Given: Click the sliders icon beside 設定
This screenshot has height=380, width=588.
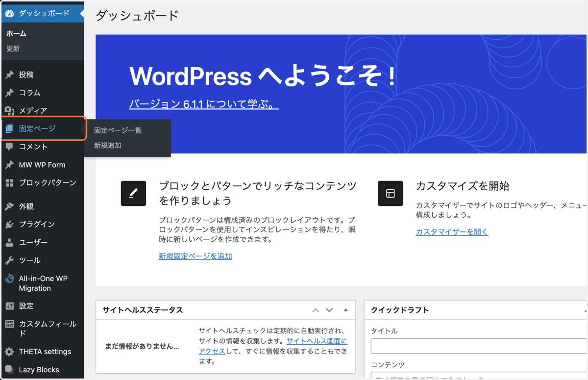Looking at the screenshot, I should tap(9, 306).
